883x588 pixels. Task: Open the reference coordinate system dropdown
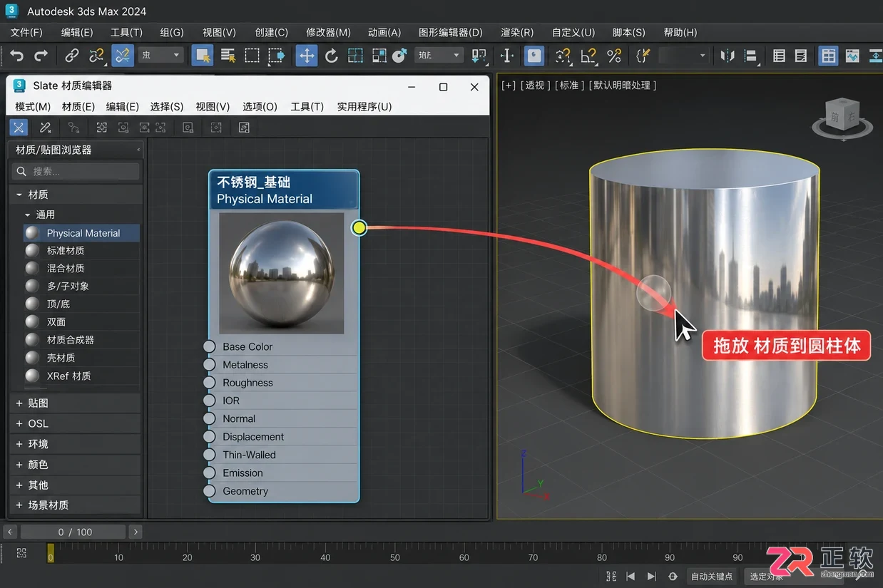[x=439, y=55]
